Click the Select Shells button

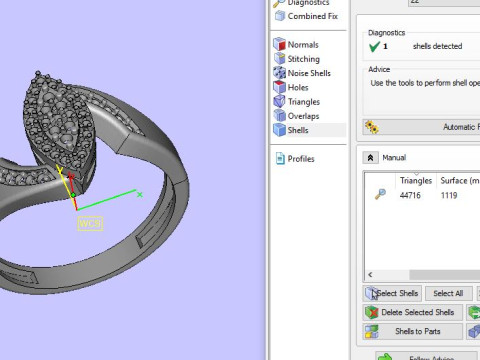click(392, 293)
